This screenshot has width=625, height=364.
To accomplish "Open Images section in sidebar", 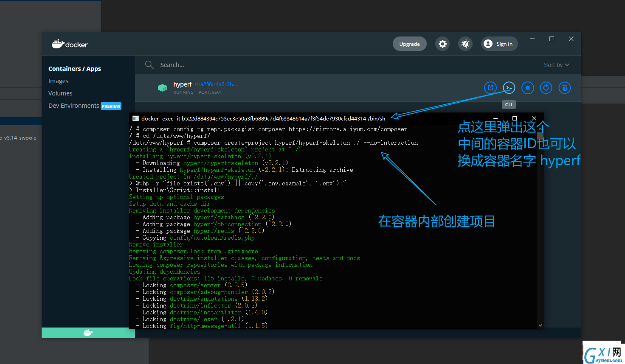I will (x=58, y=81).
